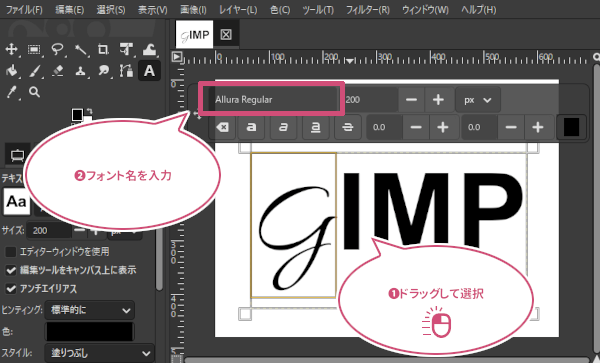Select the Paths tool

click(126, 71)
